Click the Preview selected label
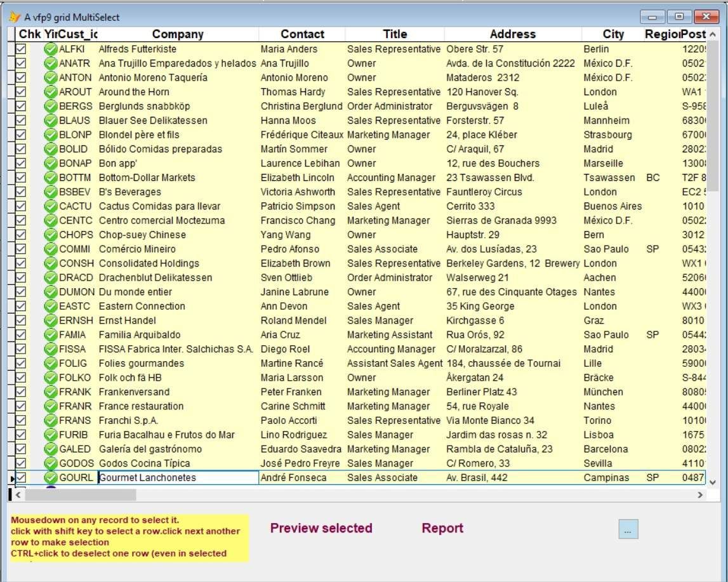The height and width of the screenshot is (582, 728). [x=321, y=528]
